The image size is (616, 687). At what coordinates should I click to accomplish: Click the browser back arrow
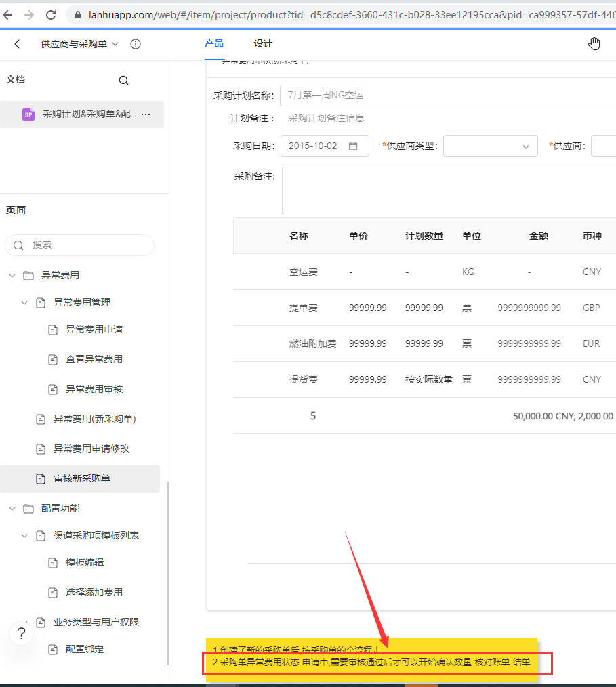click(x=9, y=14)
